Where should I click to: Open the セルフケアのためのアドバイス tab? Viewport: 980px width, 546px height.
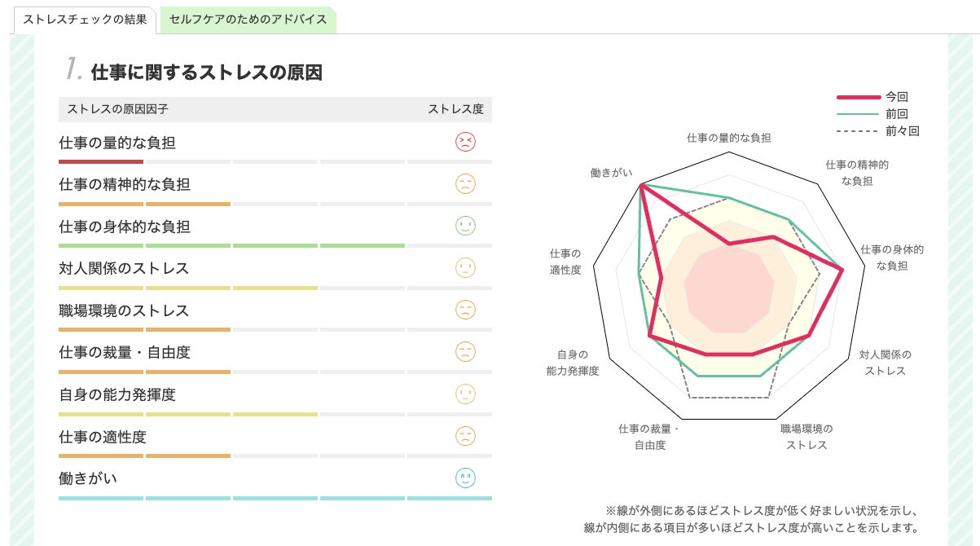248,20
